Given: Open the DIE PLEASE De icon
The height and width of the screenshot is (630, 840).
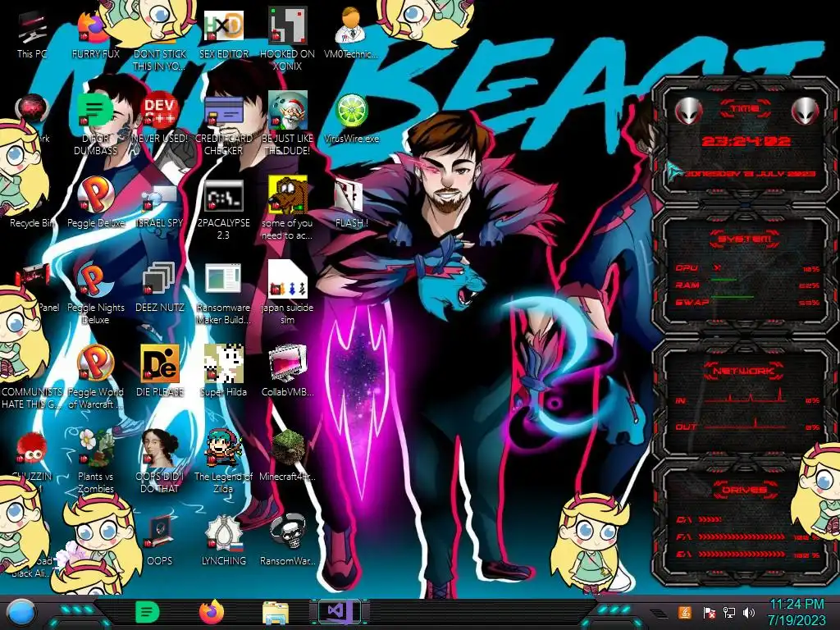Looking at the screenshot, I should (159, 372).
